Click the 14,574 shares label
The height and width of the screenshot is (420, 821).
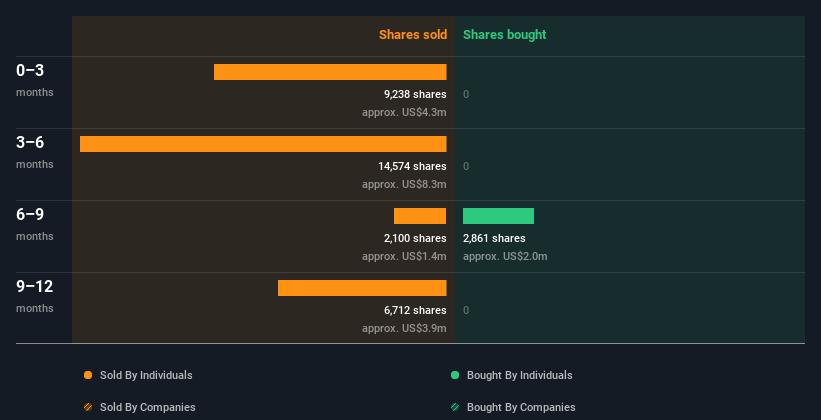point(413,166)
